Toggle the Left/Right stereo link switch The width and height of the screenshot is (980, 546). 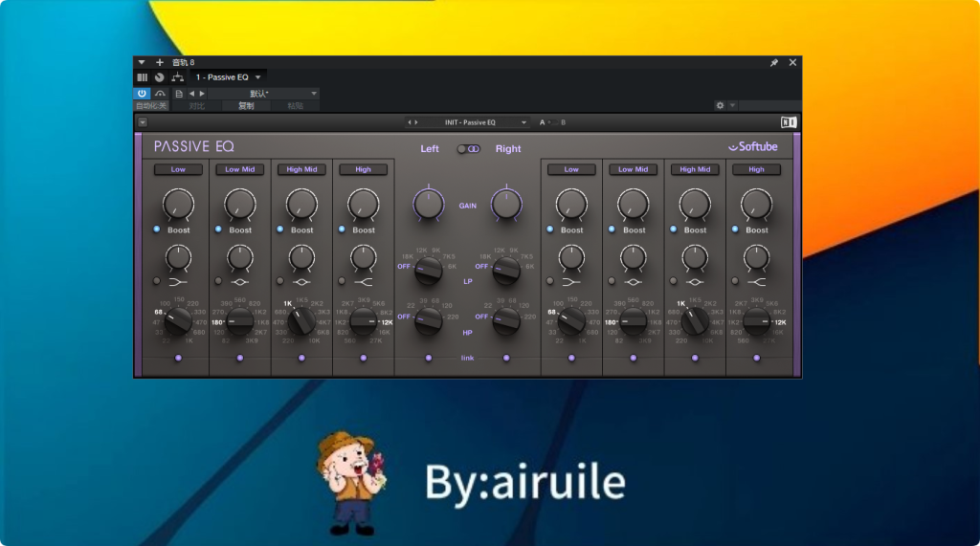[468, 148]
